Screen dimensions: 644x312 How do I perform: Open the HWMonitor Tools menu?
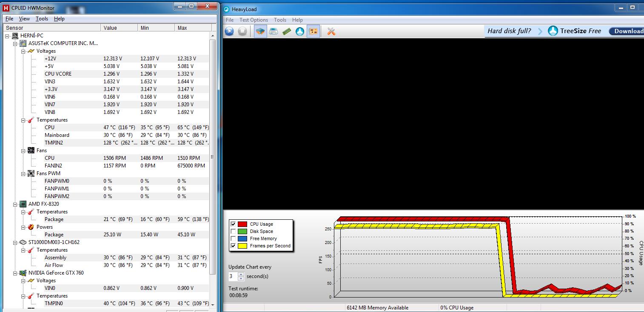pyautogui.click(x=42, y=19)
